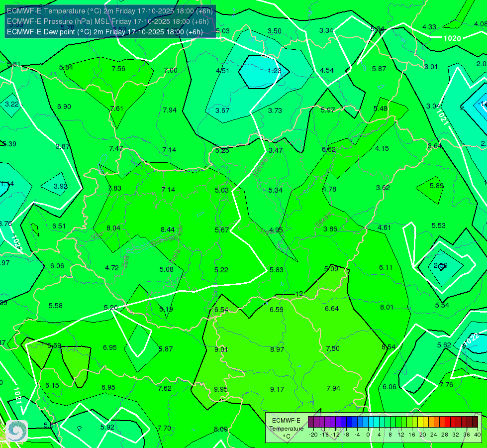The image size is (487, 448).
Task: Click the 3.22 dew point value
Action: [x=12, y=104]
